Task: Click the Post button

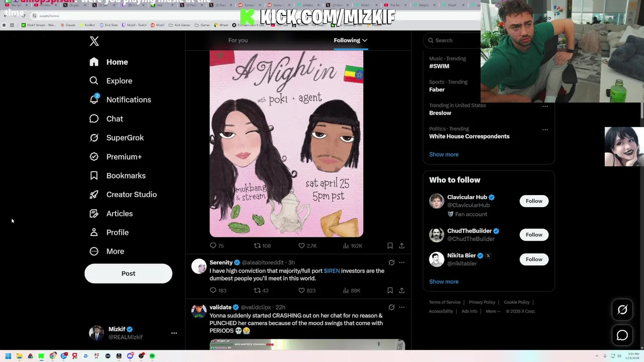Action: tap(128, 274)
